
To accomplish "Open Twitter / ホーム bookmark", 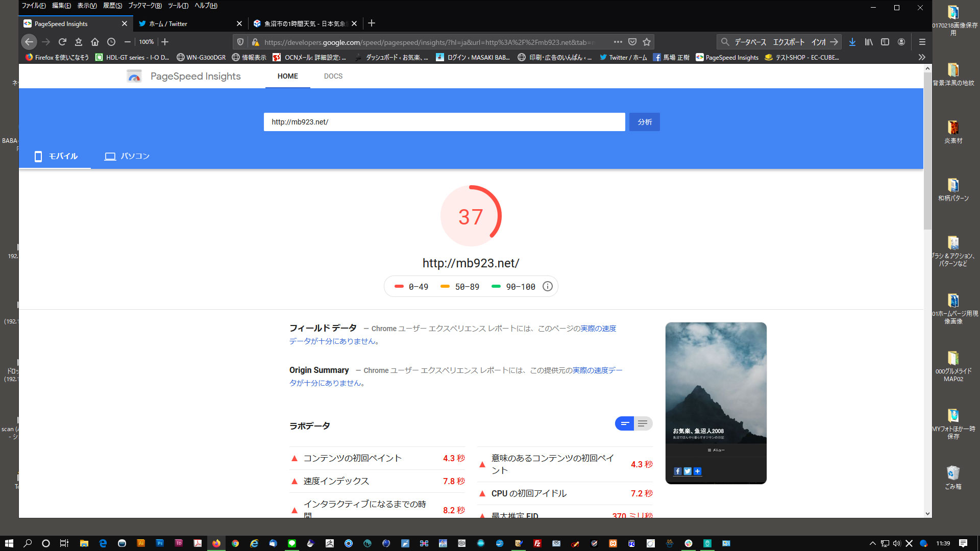I will (x=623, y=57).
